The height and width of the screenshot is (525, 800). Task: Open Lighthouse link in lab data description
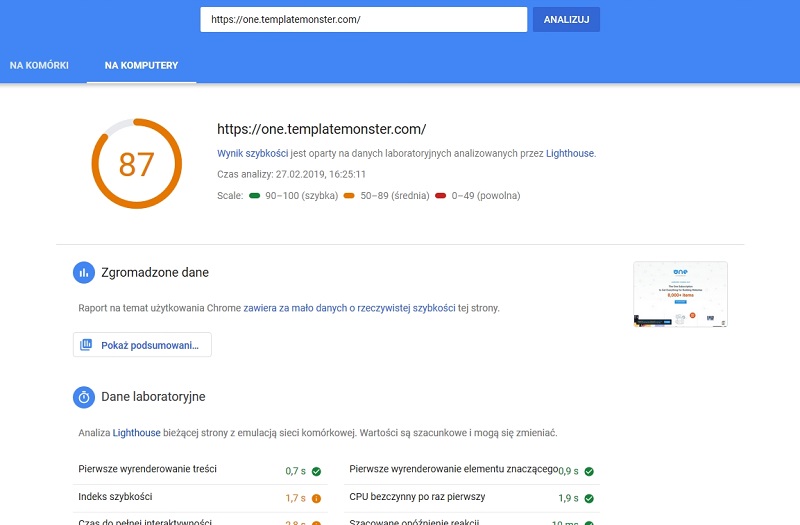point(136,433)
